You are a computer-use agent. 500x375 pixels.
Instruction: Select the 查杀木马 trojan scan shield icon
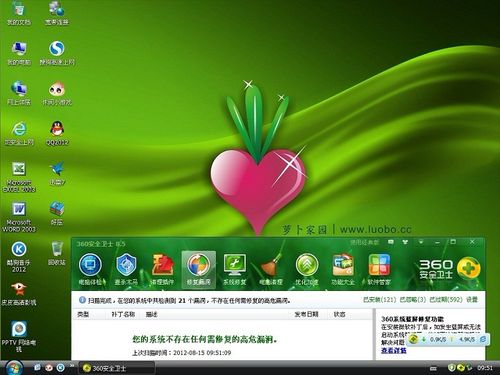point(126,269)
